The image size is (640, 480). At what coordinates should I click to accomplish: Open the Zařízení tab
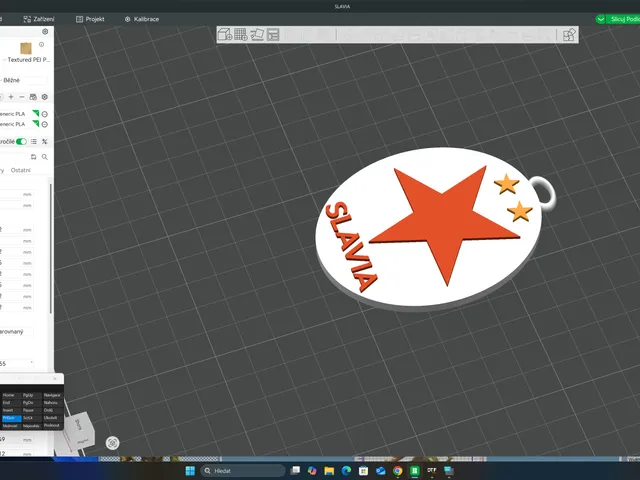coord(39,19)
